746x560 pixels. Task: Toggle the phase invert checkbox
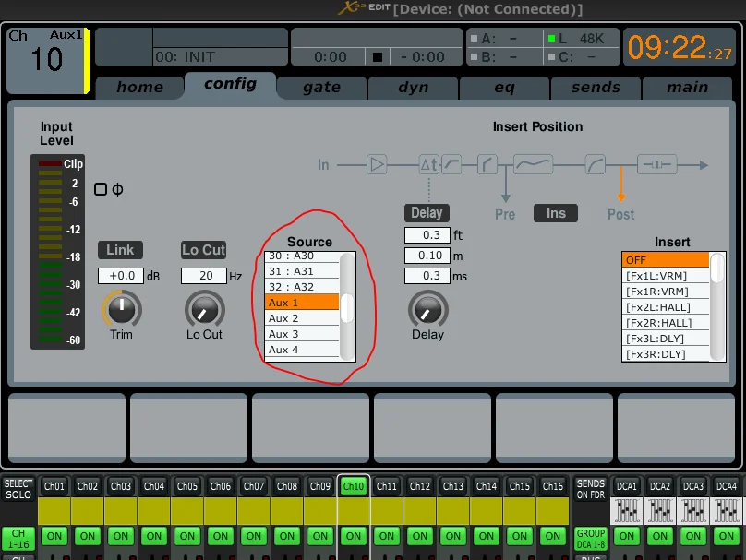click(101, 189)
